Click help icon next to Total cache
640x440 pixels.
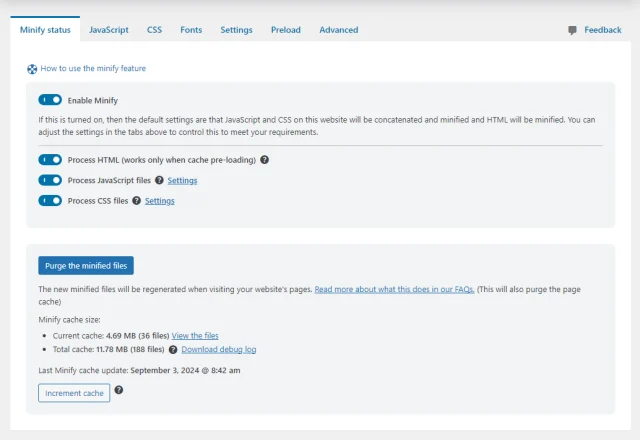(173, 350)
